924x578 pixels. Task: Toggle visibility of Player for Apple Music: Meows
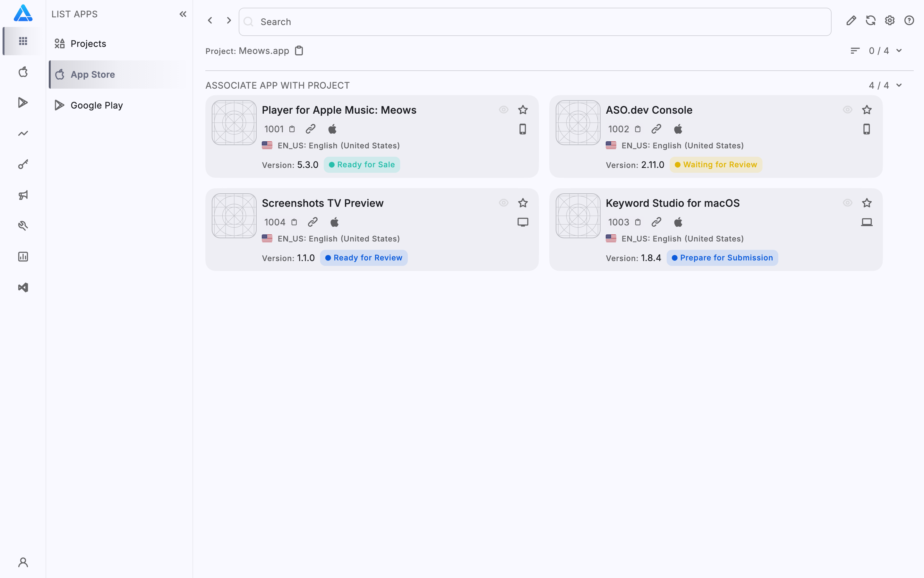504,110
